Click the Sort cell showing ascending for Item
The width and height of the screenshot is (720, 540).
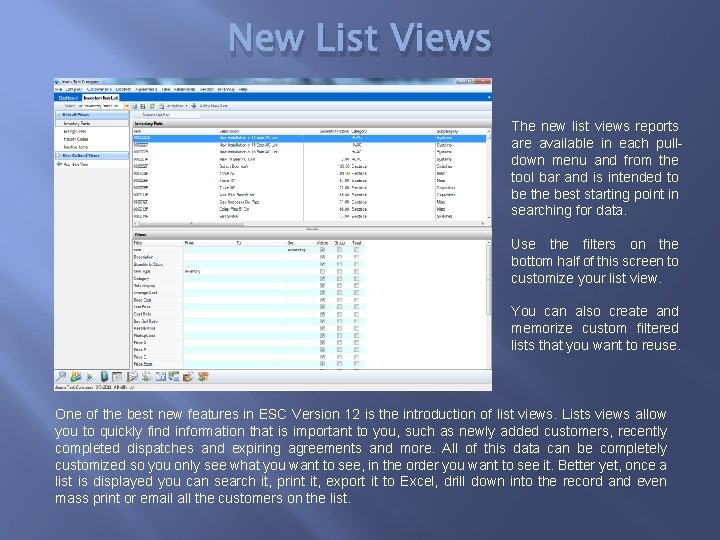click(301, 250)
